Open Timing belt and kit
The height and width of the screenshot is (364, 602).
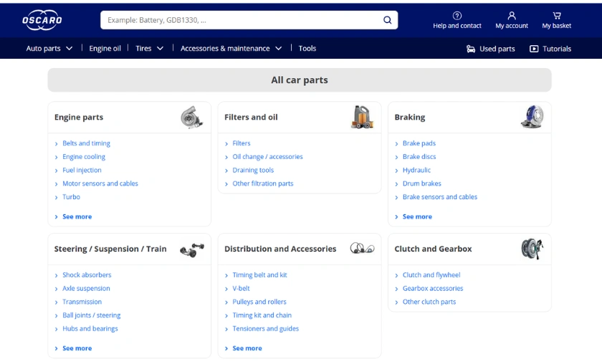[x=259, y=275]
